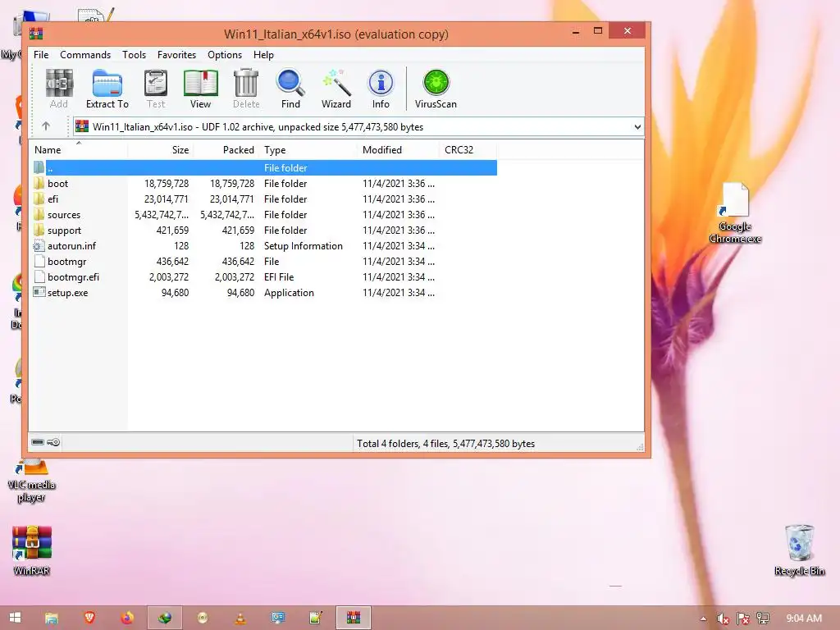
Task: Sort by Modified column header
Action: [398, 150]
